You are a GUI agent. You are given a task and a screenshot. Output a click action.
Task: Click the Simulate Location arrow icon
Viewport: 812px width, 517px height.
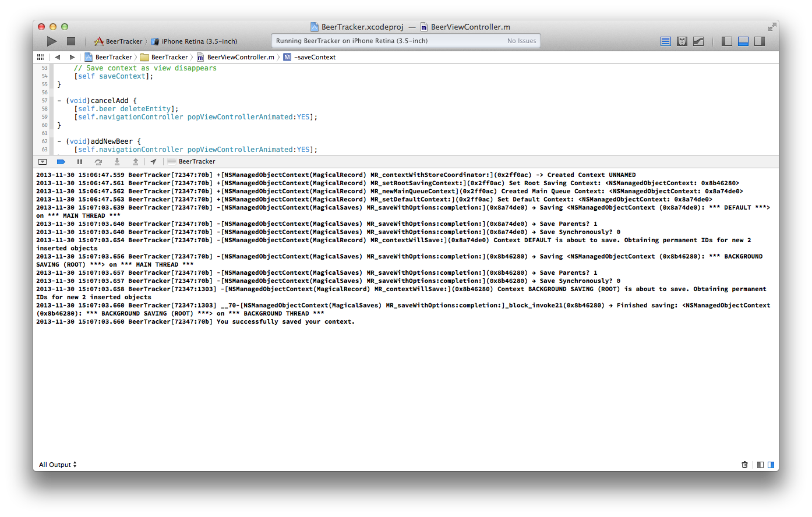point(153,162)
